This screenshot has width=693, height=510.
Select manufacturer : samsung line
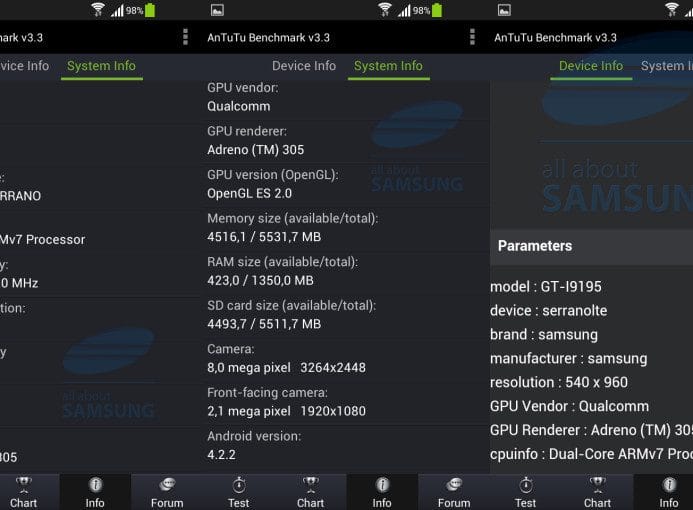pyautogui.click(x=568, y=358)
